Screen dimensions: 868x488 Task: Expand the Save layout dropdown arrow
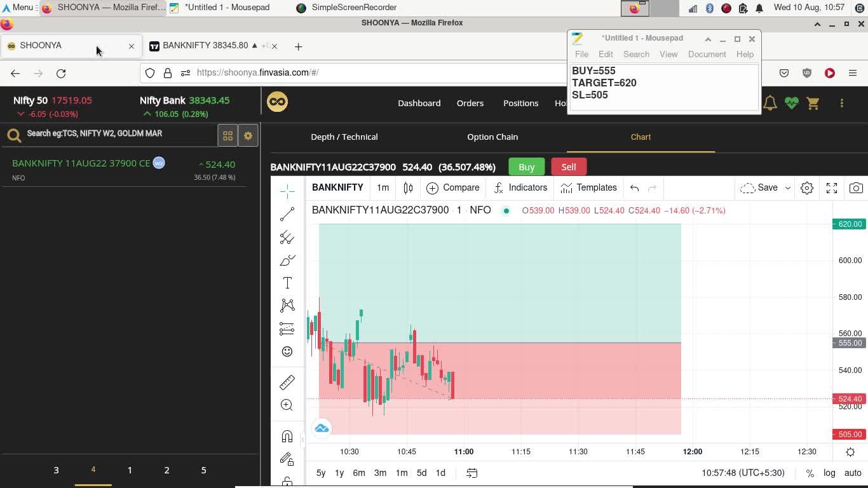click(788, 187)
